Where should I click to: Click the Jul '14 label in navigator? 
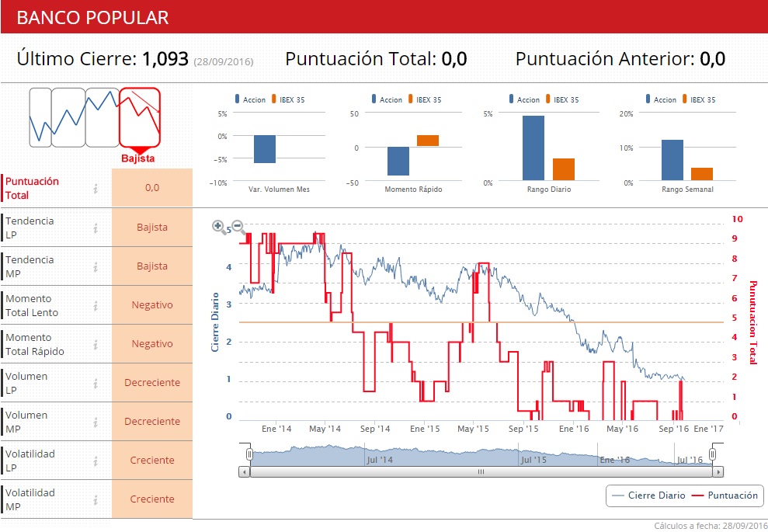(x=380, y=461)
